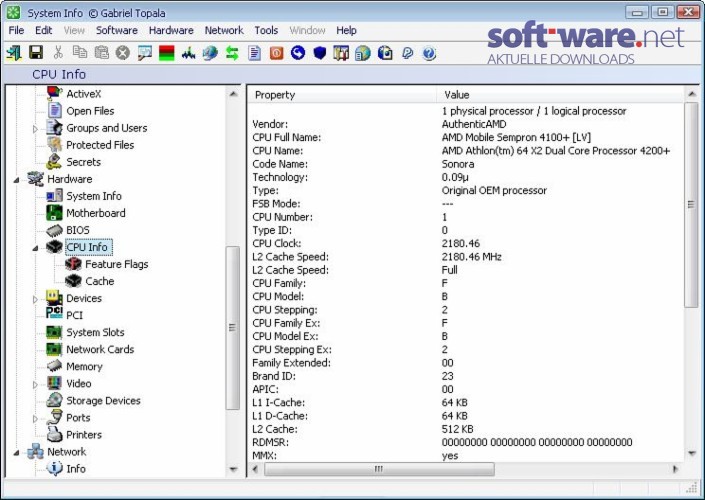Image resolution: width=705 pixels, height=500 pixels.
Task: Click the property list scroll-down arrow
Action: point(692,453)
